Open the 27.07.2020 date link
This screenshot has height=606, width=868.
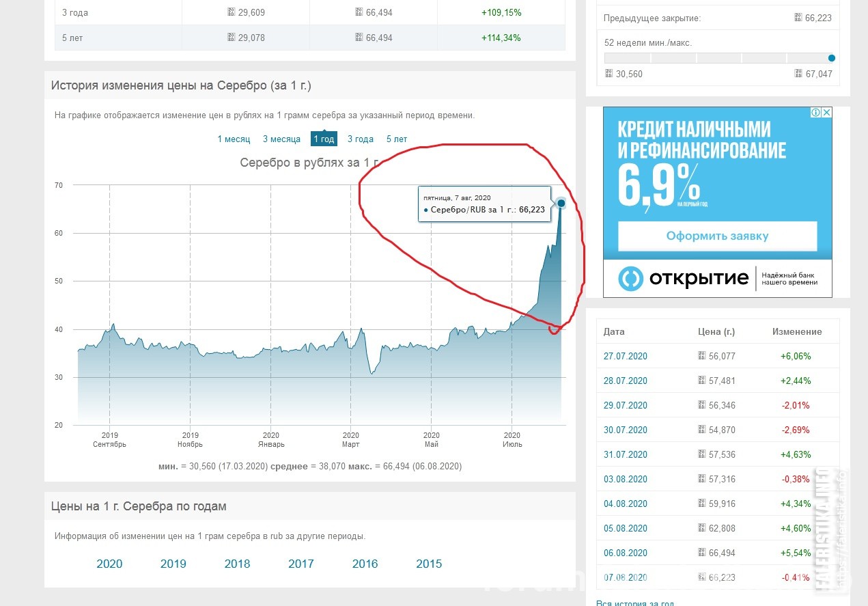click(626, 356)
